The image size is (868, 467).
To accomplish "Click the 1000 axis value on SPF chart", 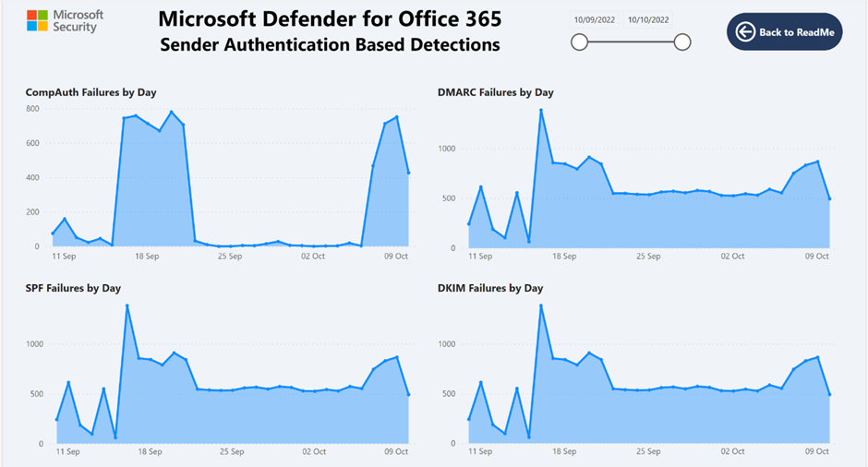I will (x=34, y=344).
